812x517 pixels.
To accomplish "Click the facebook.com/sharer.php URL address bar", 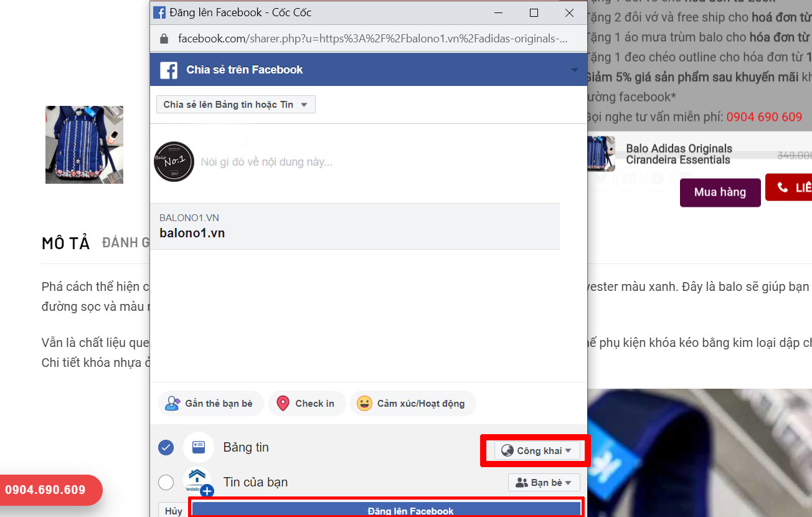I will 372,39.
